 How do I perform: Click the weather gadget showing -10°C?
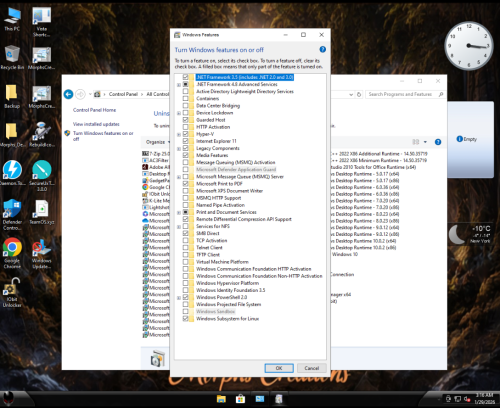[x=470, y=234]
